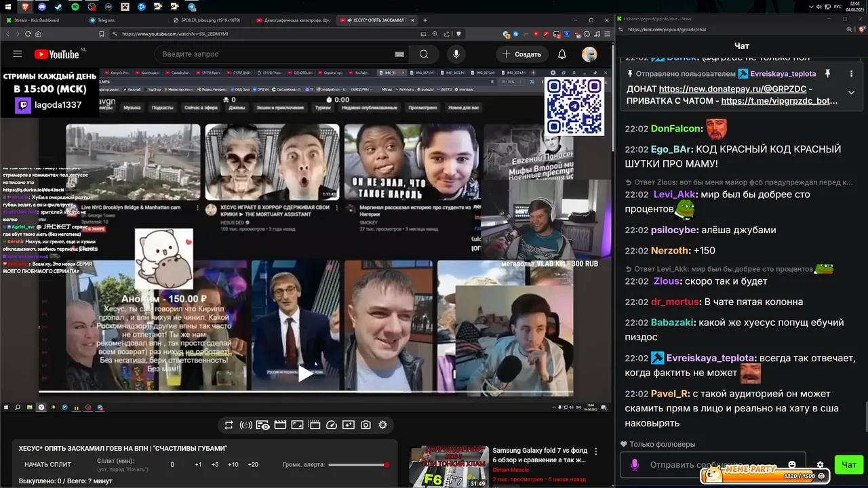This screenshot has width=868, height=488.
Task: Open the emoji picker in Kick chat
Action: coord(792,465)
